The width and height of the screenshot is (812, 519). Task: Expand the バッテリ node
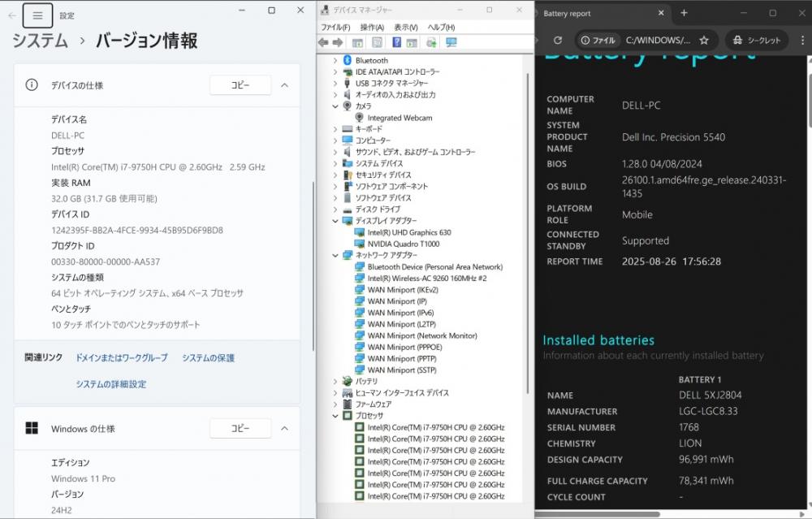click(335, 381)
